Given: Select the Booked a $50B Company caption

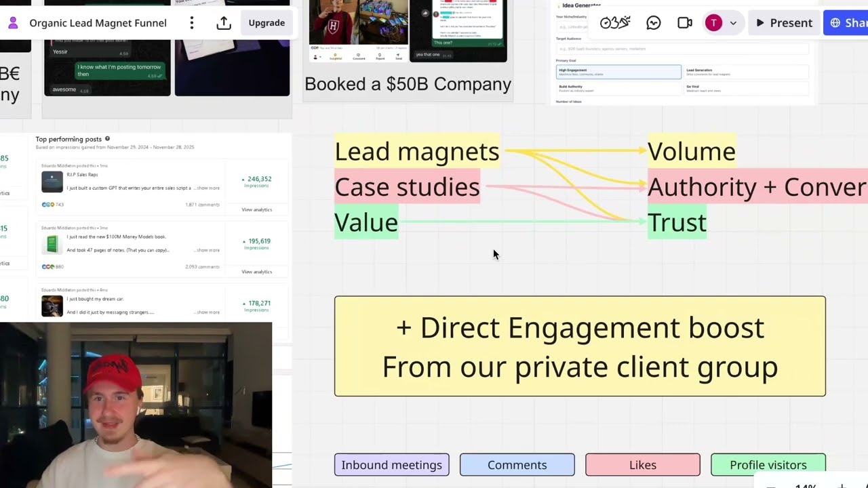Looking at the screenshot, I should 408,84.
